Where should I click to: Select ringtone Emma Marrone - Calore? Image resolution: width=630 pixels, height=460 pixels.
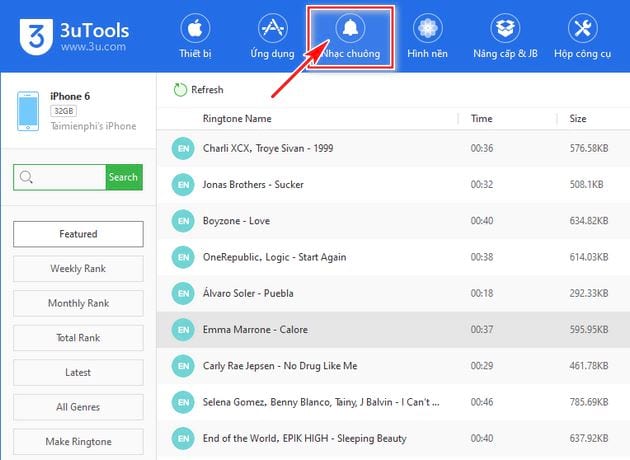coord(393,330)
